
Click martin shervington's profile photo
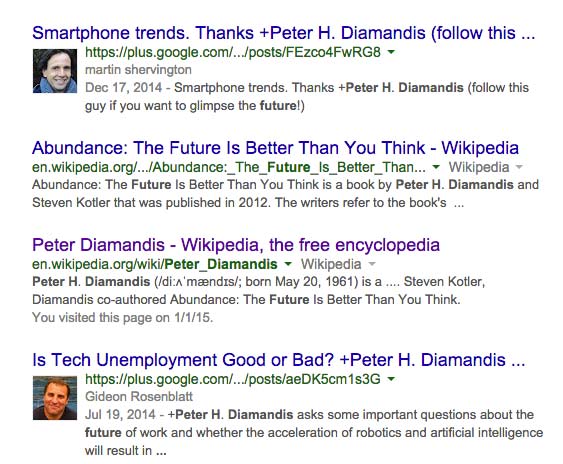tap(55, 71)
